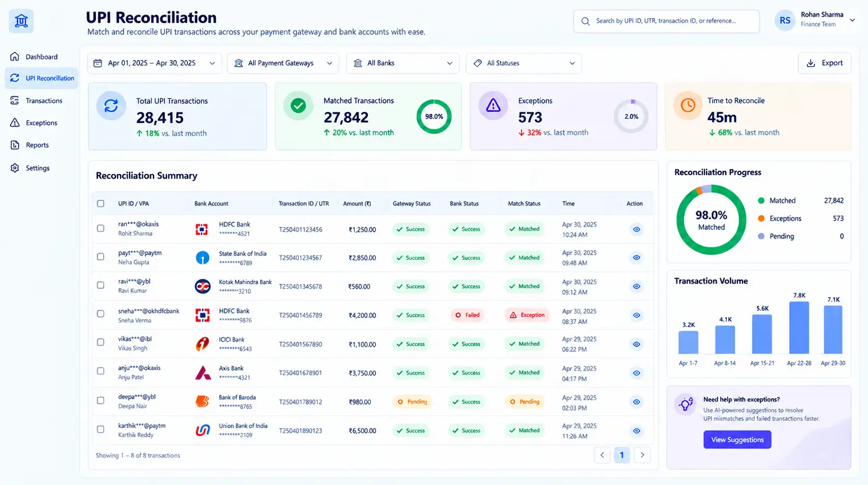
Task: Go to next page arrow in pagination
Action: [642, 455]
